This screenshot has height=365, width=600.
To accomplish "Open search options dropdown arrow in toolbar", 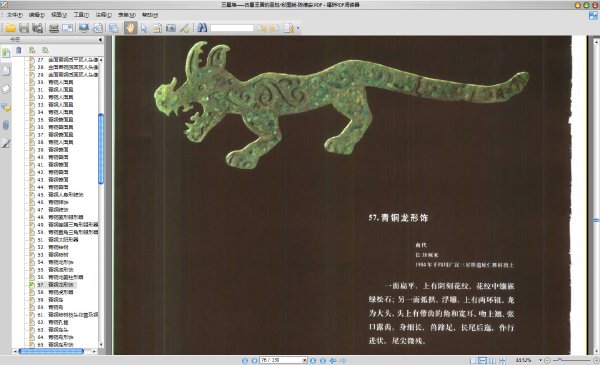I will 298,28.
